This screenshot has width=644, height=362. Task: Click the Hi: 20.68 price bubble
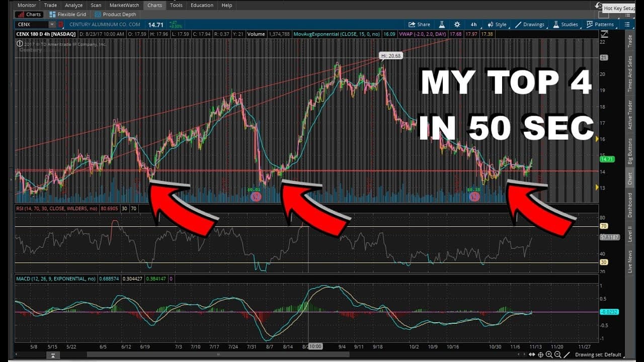391,56
